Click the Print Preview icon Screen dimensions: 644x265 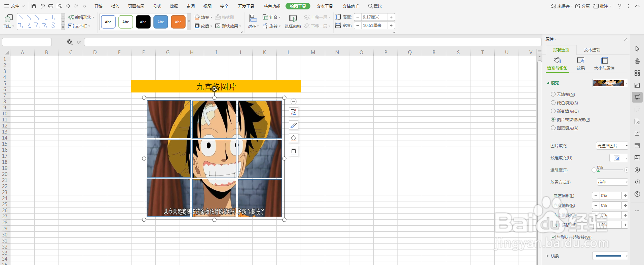coord(59,6)
